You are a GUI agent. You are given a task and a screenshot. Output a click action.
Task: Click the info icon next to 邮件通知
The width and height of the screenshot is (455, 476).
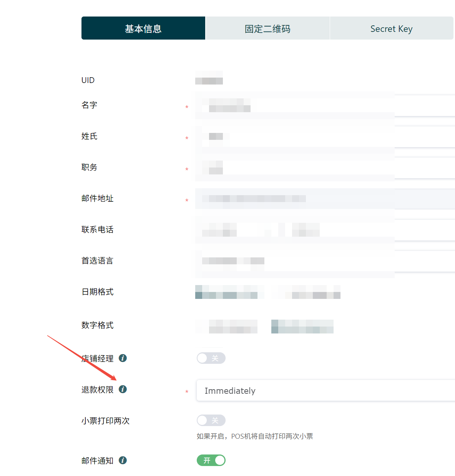coord(123,460)
